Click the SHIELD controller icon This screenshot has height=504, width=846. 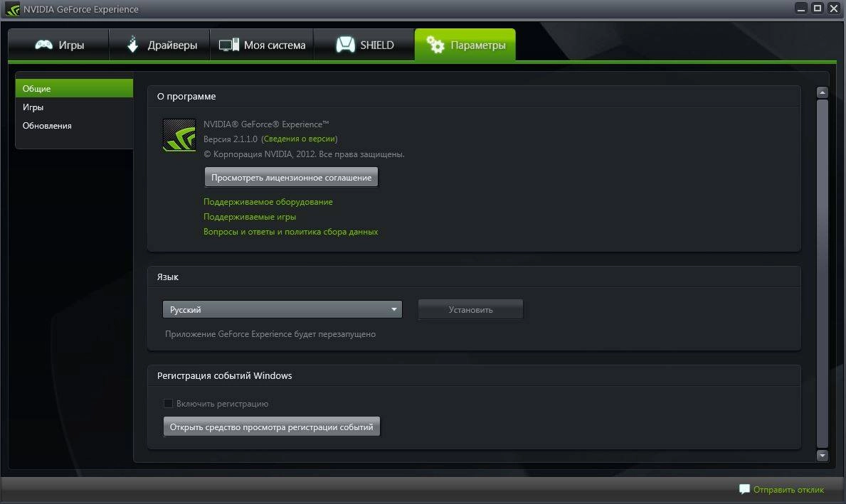[x=345, y=45]
